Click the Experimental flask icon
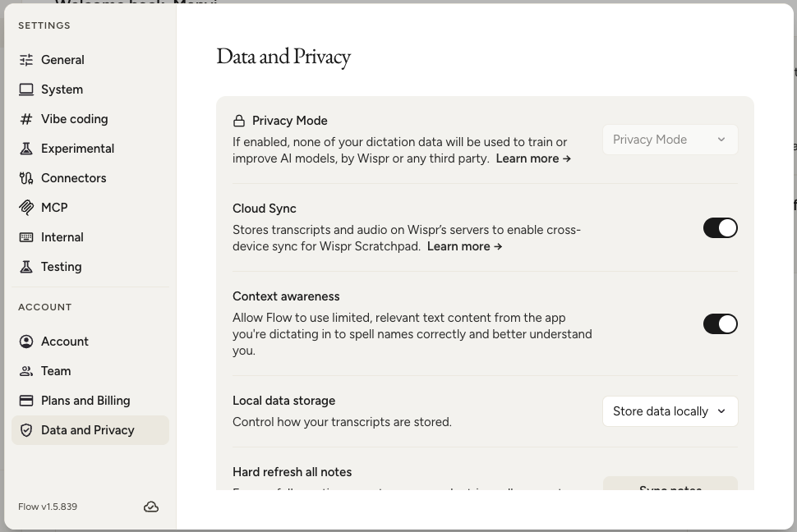Viewport: 797px width, 532px height. coord(26,149)
